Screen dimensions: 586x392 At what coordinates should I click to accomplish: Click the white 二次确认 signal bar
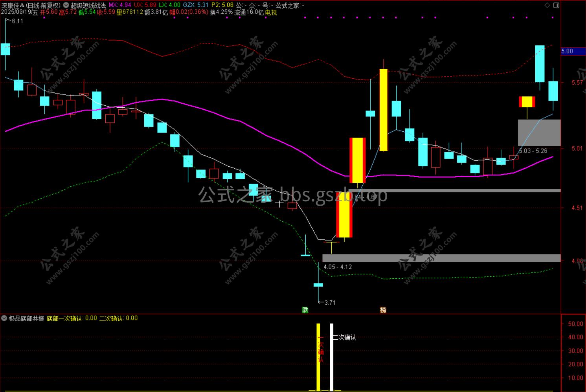(331, 357)
